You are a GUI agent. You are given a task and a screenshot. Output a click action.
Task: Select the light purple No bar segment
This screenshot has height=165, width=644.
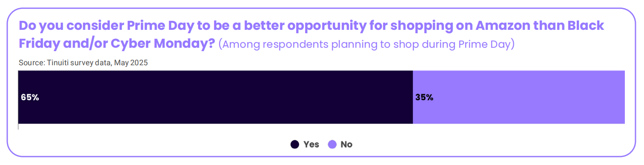(x=519, y=97)
